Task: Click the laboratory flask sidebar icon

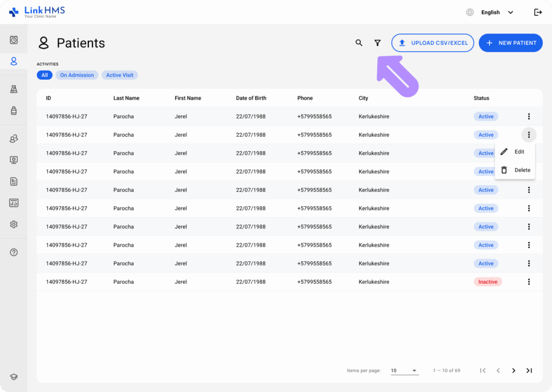Action: [x=14, y=89]
